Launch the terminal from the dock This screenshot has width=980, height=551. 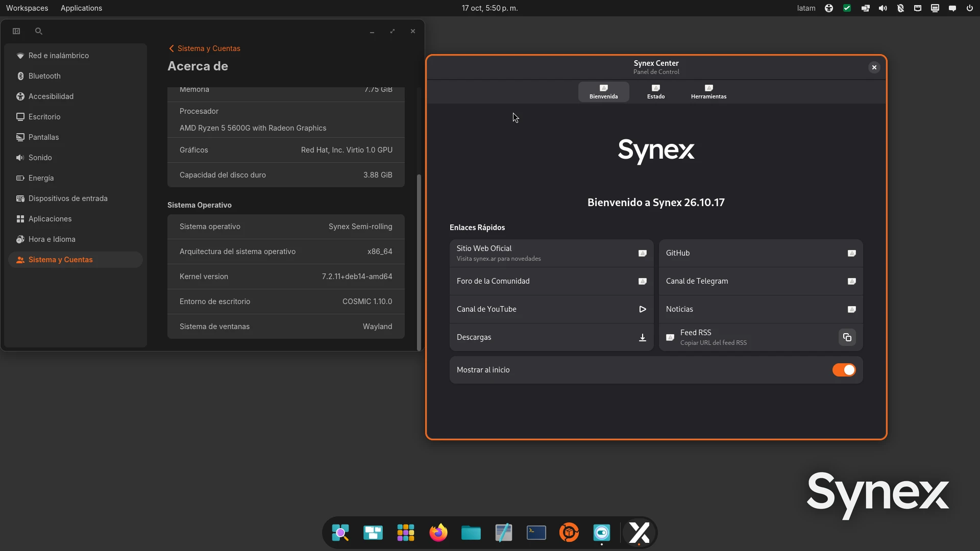[x=536, y=533]
